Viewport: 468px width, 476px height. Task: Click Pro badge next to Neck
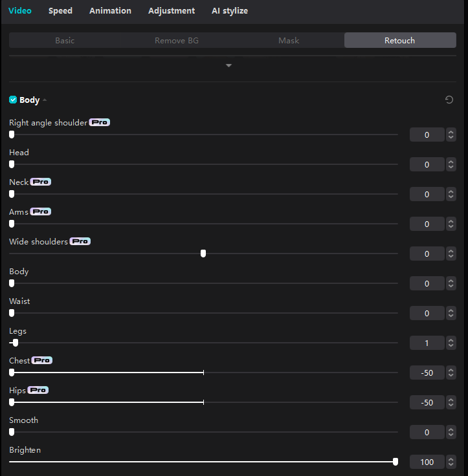[40, 182]
